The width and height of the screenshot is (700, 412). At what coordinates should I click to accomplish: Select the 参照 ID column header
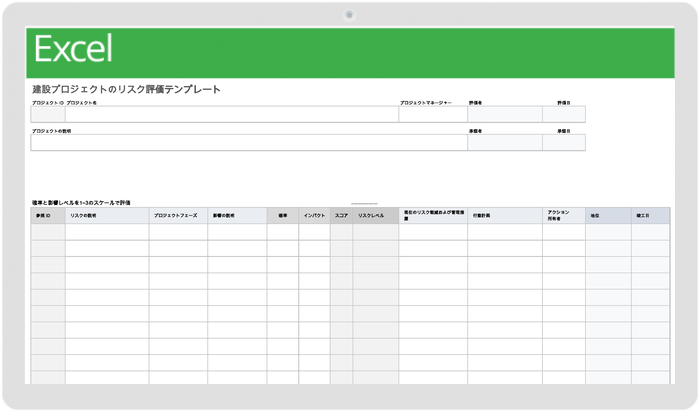(48, 216)
